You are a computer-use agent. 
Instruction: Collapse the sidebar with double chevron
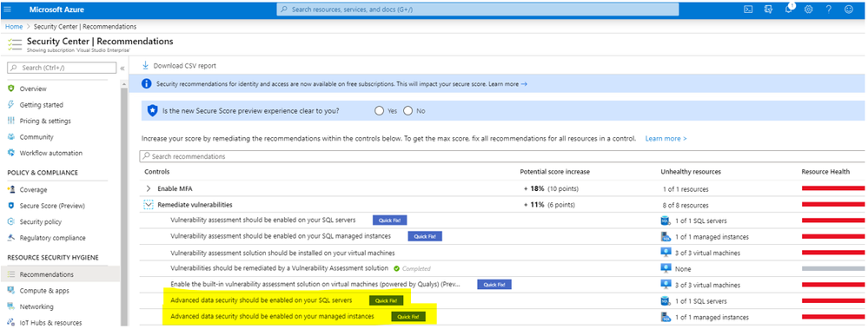123,68
